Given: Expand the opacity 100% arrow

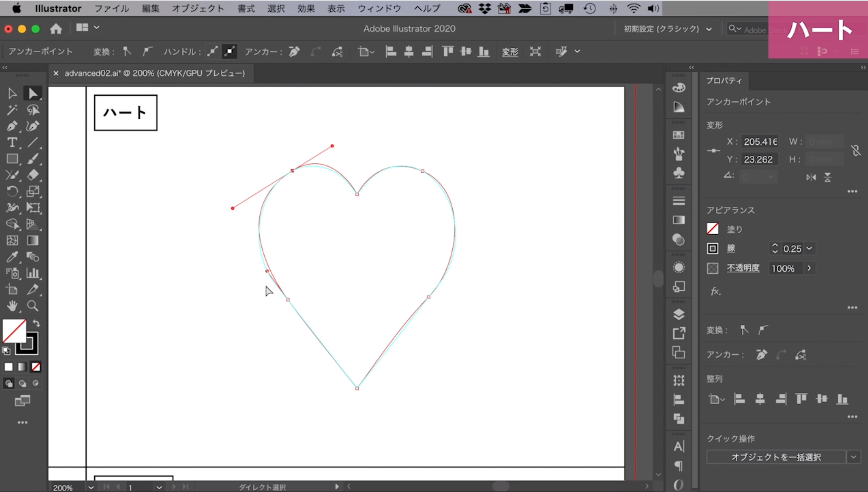Looking at the screenshot, I should pyautogui.click(x=809, y=268).
